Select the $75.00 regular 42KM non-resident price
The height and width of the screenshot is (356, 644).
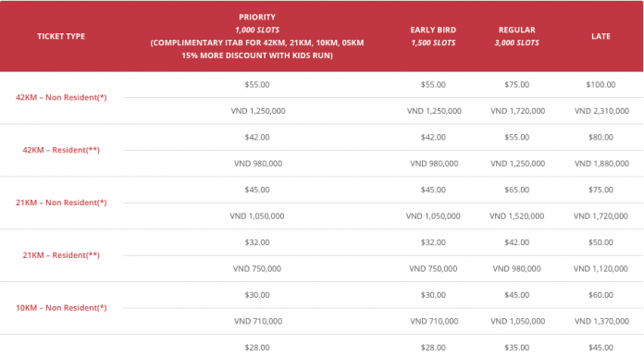[516, 84]
